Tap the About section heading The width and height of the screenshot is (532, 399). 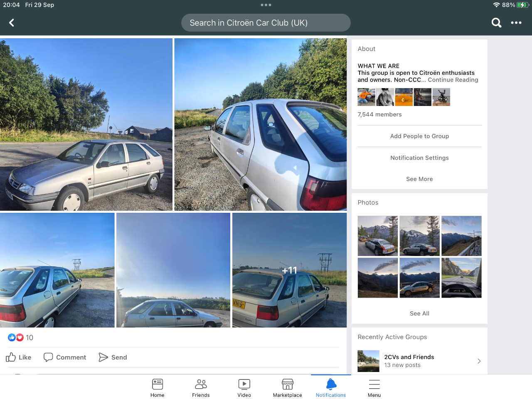tap(367, 49)
